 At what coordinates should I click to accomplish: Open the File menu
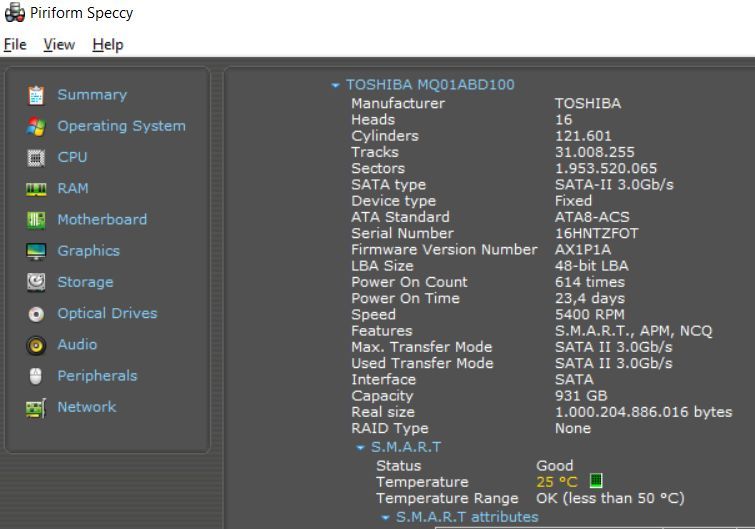15,45
